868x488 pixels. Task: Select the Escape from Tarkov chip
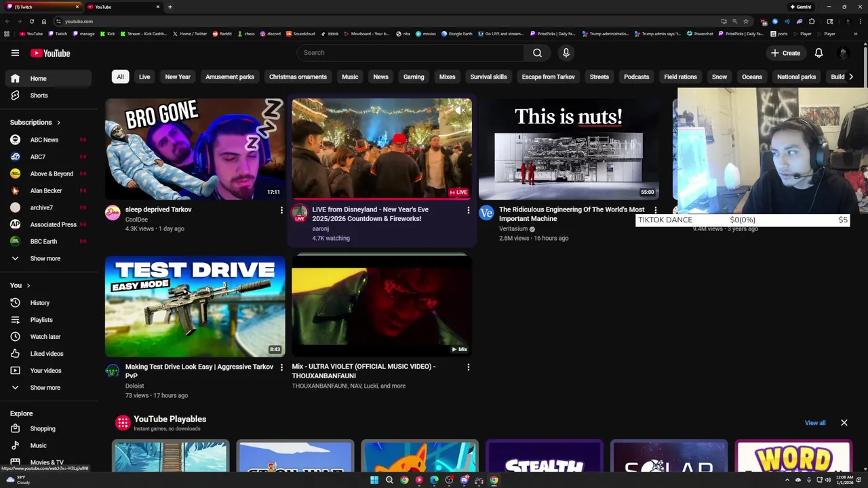click(548, 77)
